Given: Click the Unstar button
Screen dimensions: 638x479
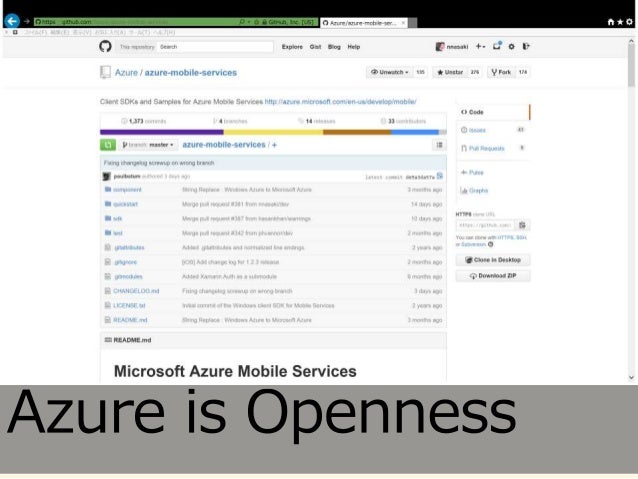Looking at the screenshot, I should tap(450, 72).
